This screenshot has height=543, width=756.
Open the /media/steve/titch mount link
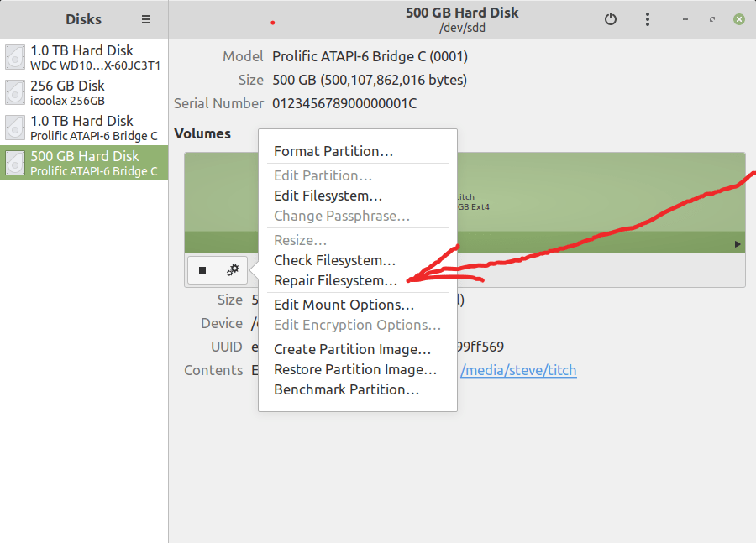(518, 370)
